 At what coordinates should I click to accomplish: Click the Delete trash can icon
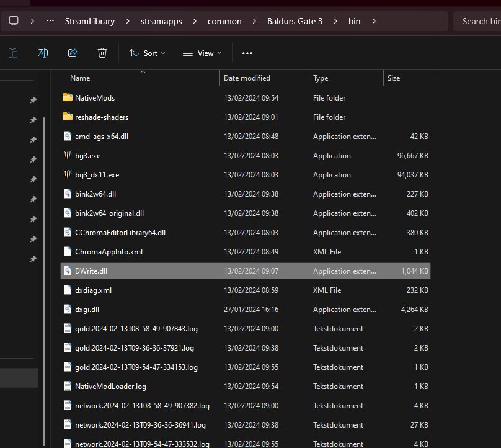pyautogui.click(x=102, y=53)
